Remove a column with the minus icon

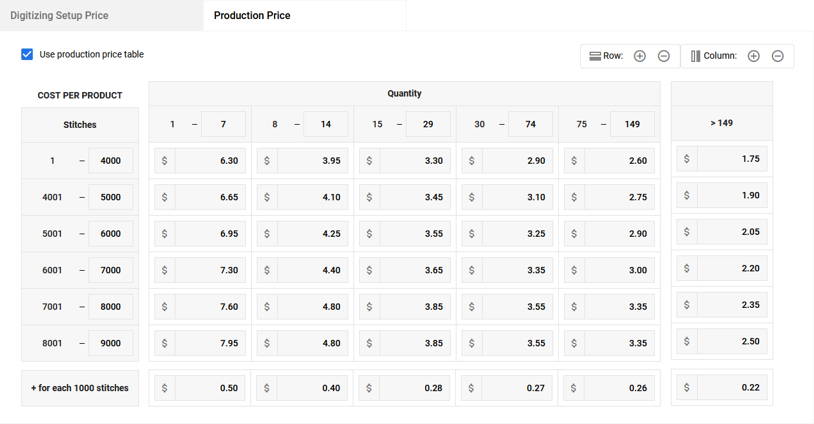pos(777,56)
